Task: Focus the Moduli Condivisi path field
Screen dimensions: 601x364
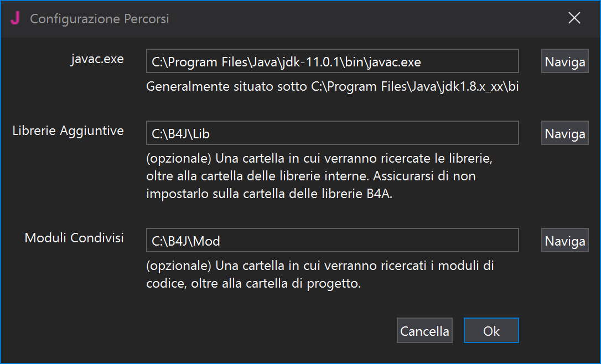Action: click(332, 240)
